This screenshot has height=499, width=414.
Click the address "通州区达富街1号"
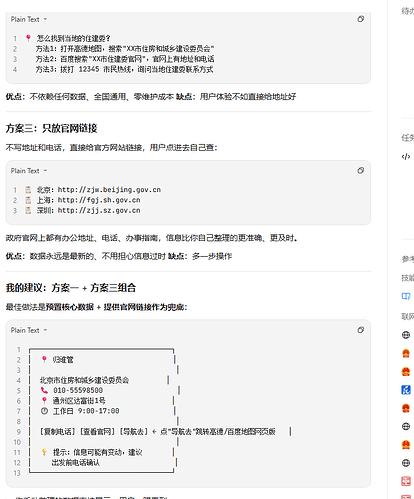point(79,401)
